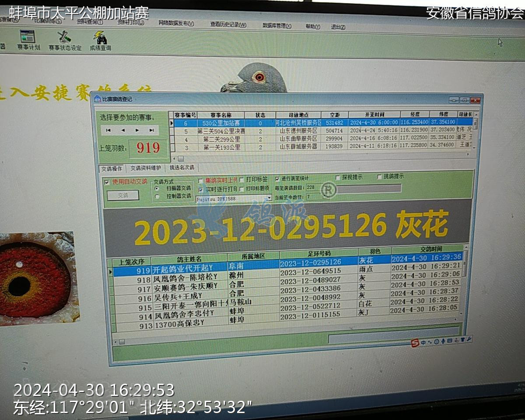This screenshot has height=420, width=525.
Task: Open 帮助 menu
Action: (313, 27)
